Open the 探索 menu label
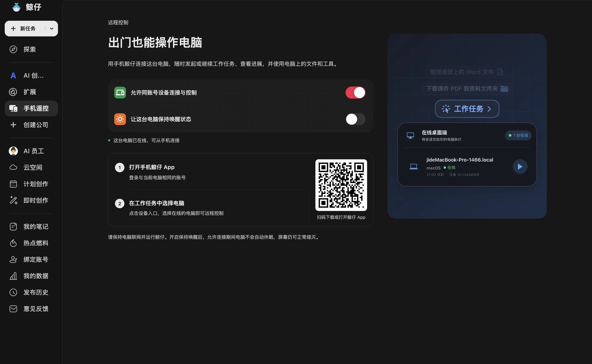Viewport: 592px width, 364px height. pos(30,49)
